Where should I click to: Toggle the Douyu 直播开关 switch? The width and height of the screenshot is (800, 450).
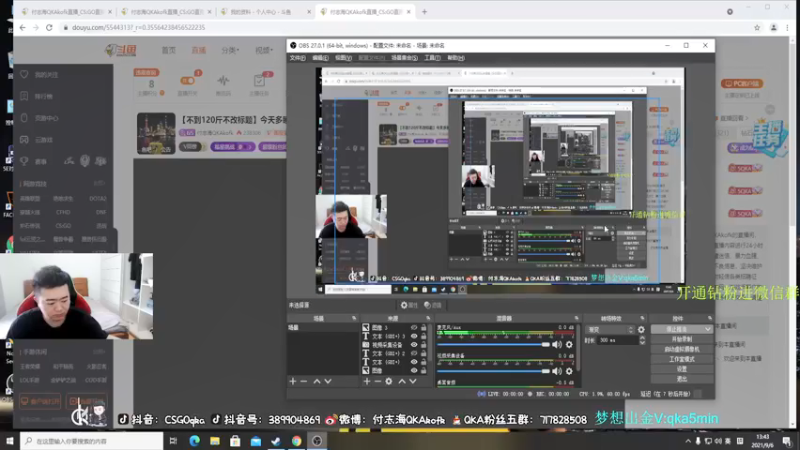click(x=188, y=81)
